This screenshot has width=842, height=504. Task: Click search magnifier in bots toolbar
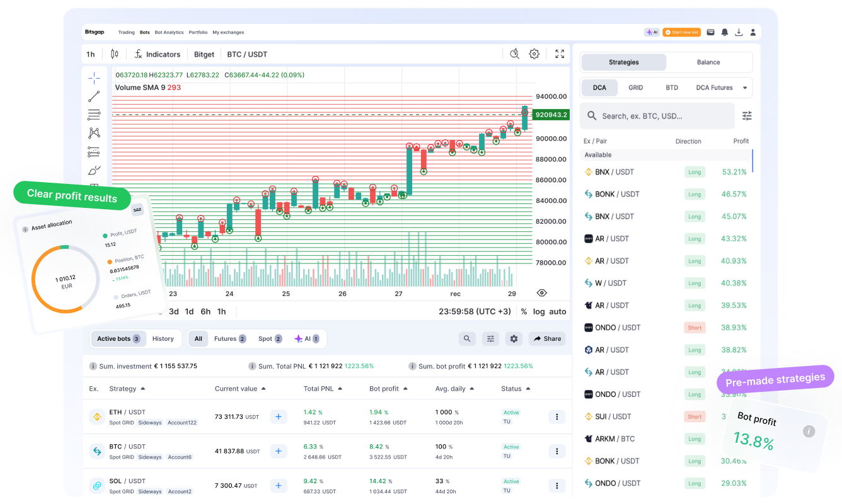click(x=467, y=339)
